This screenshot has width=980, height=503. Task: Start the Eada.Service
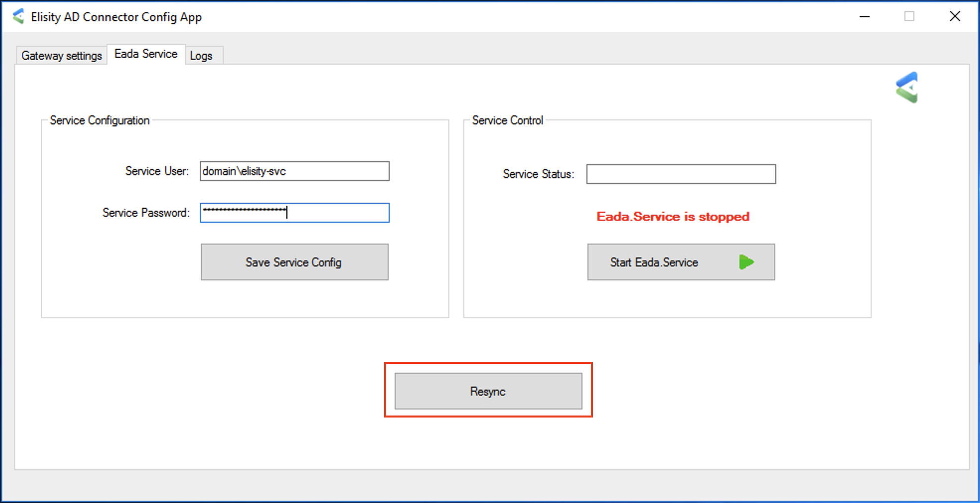(681, 262)
